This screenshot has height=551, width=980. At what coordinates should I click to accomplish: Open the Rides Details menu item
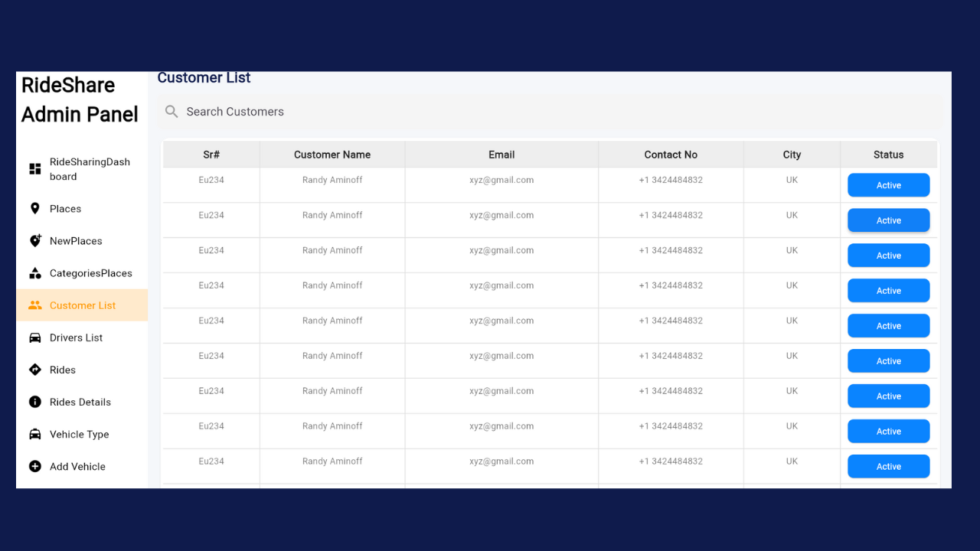pos(80,402)
